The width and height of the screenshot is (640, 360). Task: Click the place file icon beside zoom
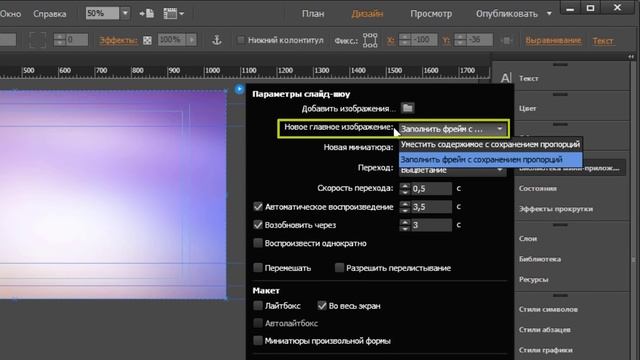(x=147, y=14)
